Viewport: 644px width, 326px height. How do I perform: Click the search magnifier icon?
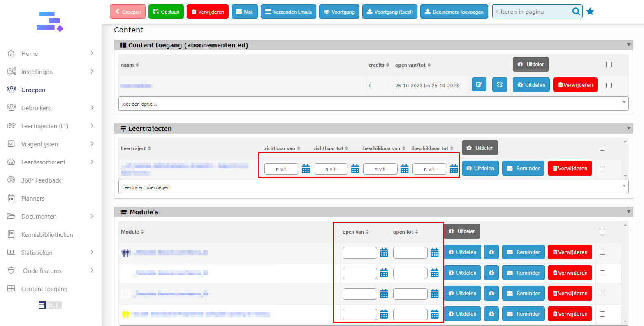point(576,12)
